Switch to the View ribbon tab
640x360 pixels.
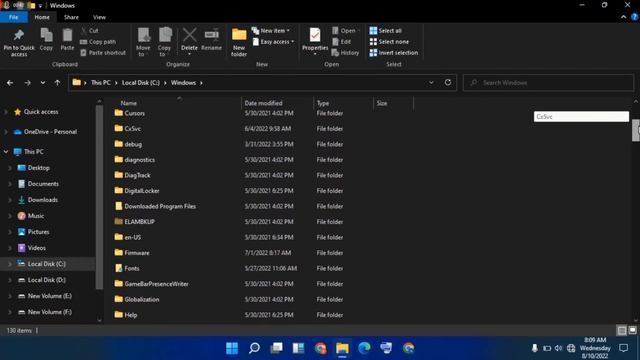(x=99, y=17)
